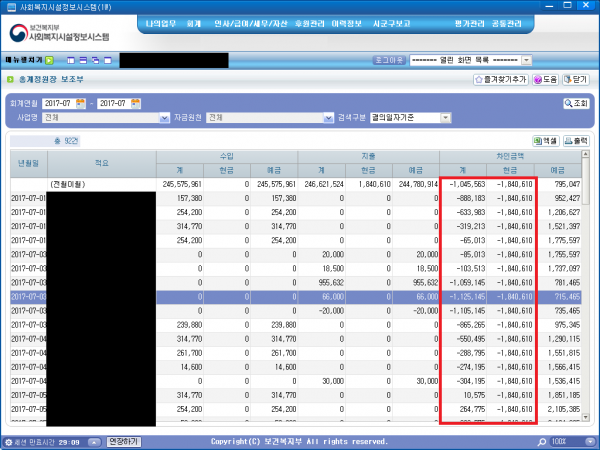Print the ledger with 출력 button
The image size is (600, 450).
575,141
